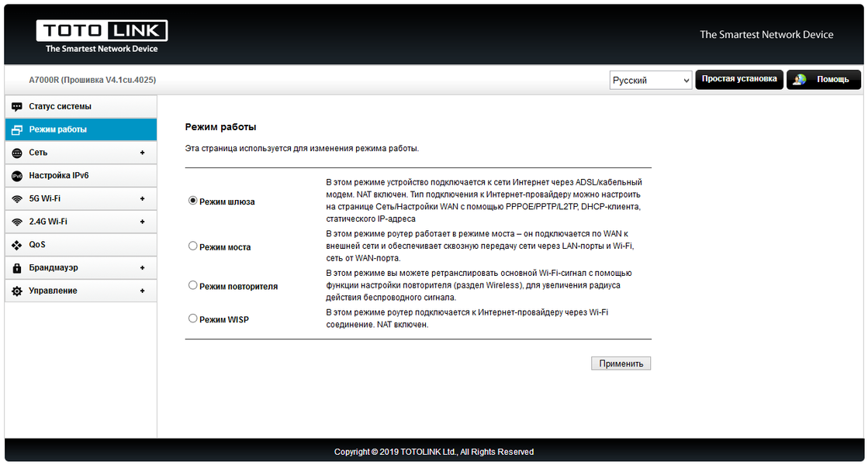This screenshot has height=465, width=868.
Task: Open QoS menu item
Action: [x=81, y=244]
